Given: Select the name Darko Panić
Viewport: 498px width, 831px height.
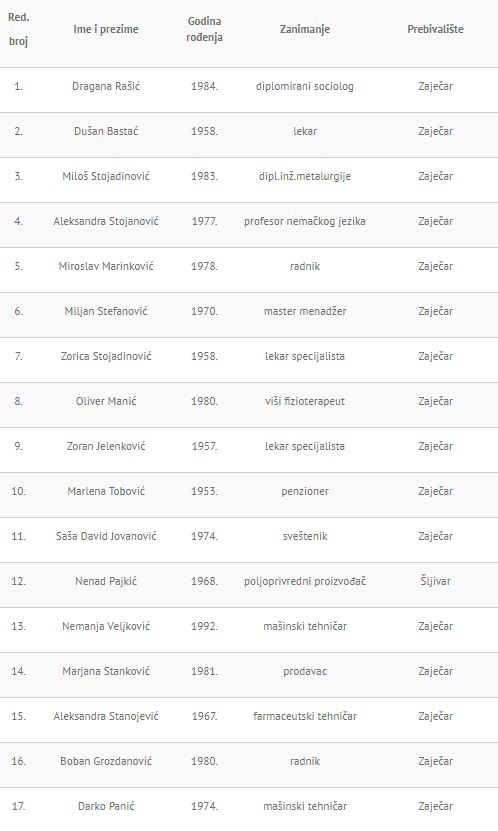Looking at the screenshot, I should (x=106, y=806).
